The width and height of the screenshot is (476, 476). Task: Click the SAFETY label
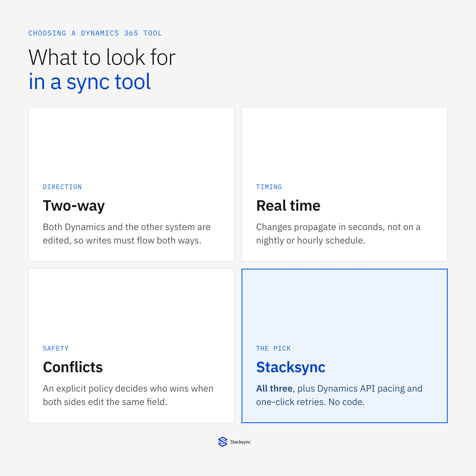pyautogui.click(x=56, y=348)
